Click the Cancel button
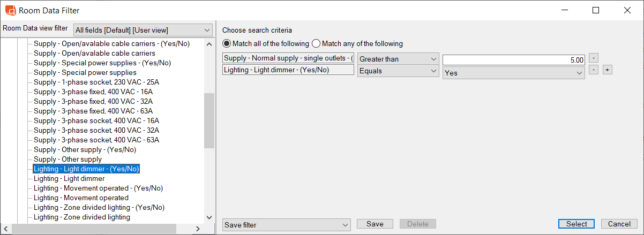 [x=619, y=224]
